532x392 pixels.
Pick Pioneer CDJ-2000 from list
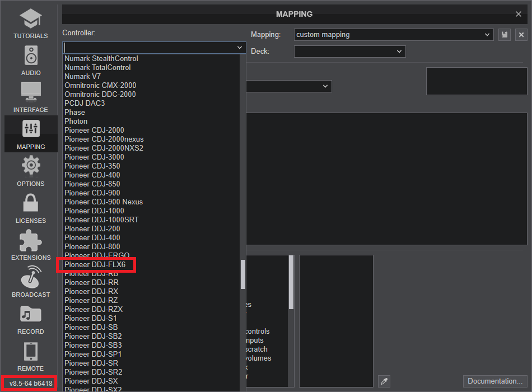click(x=94, y=130)
